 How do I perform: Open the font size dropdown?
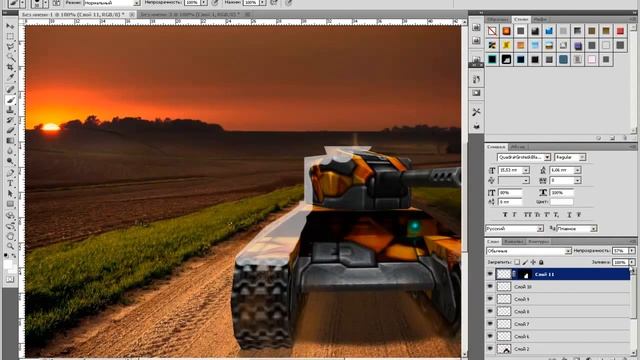526,170
